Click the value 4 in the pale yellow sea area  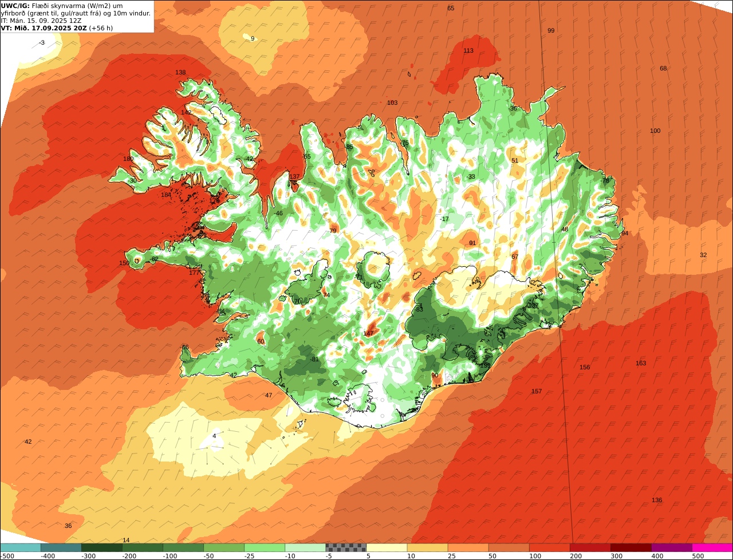click(214, 436)
